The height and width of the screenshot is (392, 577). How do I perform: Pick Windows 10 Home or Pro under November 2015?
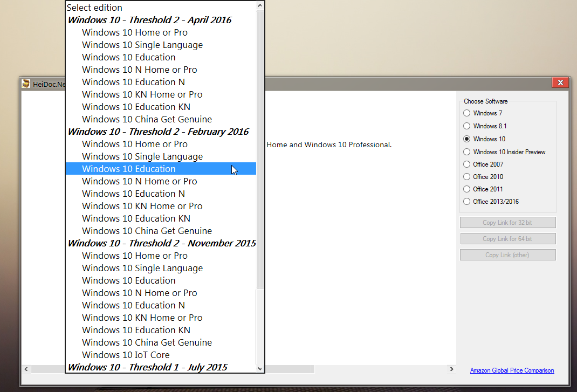tap(161, 256)
